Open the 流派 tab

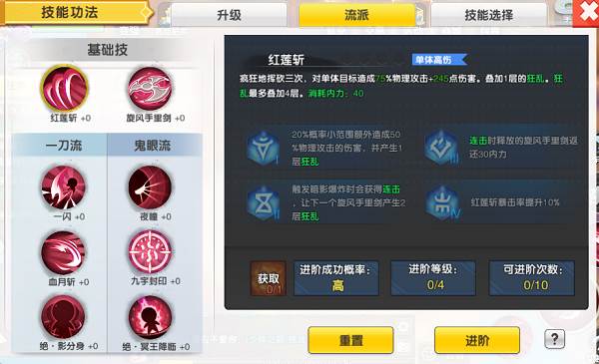(356, 15)
